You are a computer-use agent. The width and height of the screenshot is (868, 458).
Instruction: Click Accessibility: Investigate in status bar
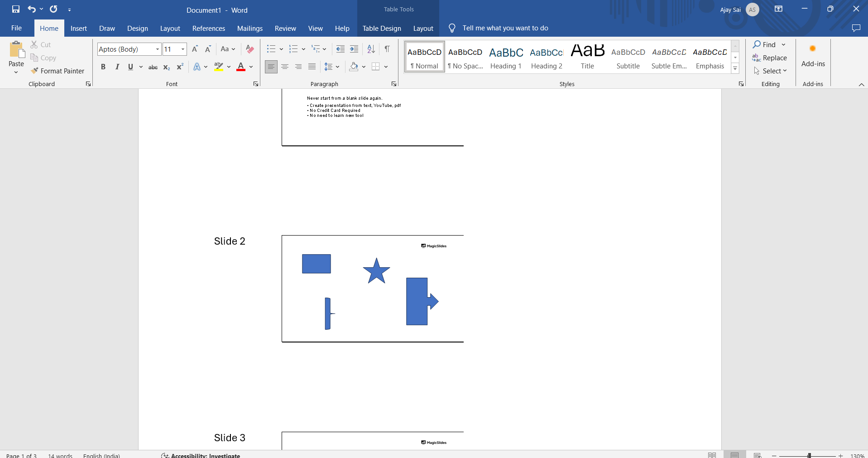pyautogui.click(x=201, y=455)
